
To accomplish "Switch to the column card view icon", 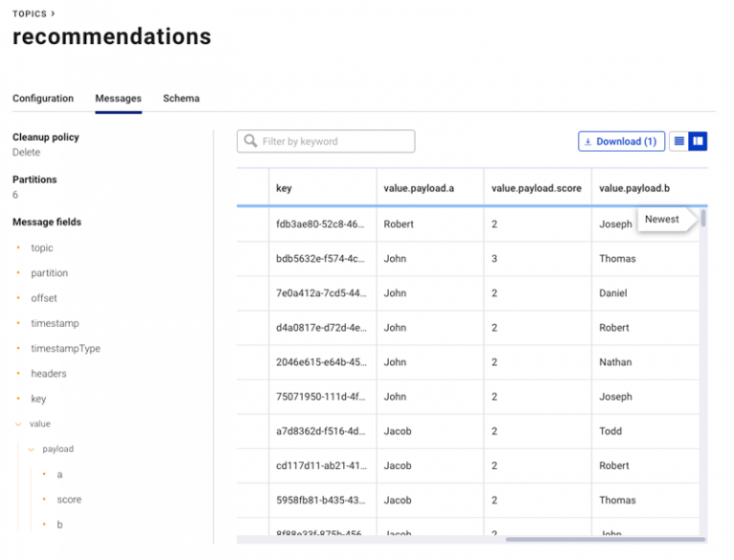I will tap(698, 140).
